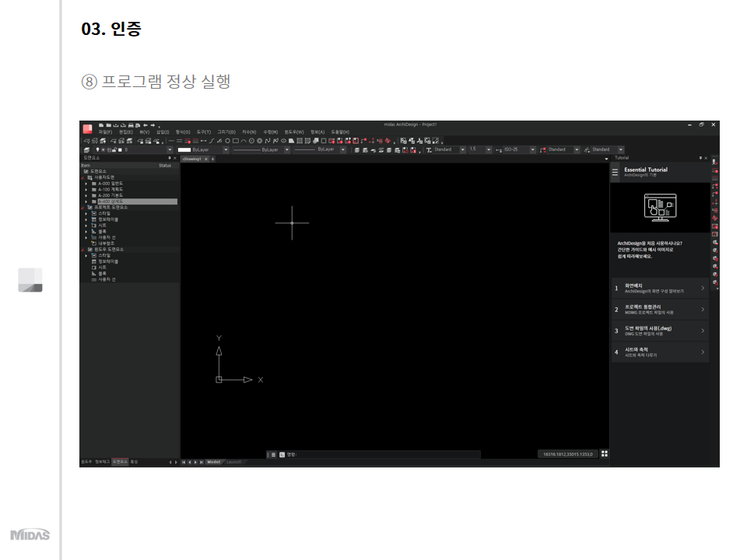Collapse the 사용자도면 tree node
Screen dimensions: 747x560
point(82,177)
